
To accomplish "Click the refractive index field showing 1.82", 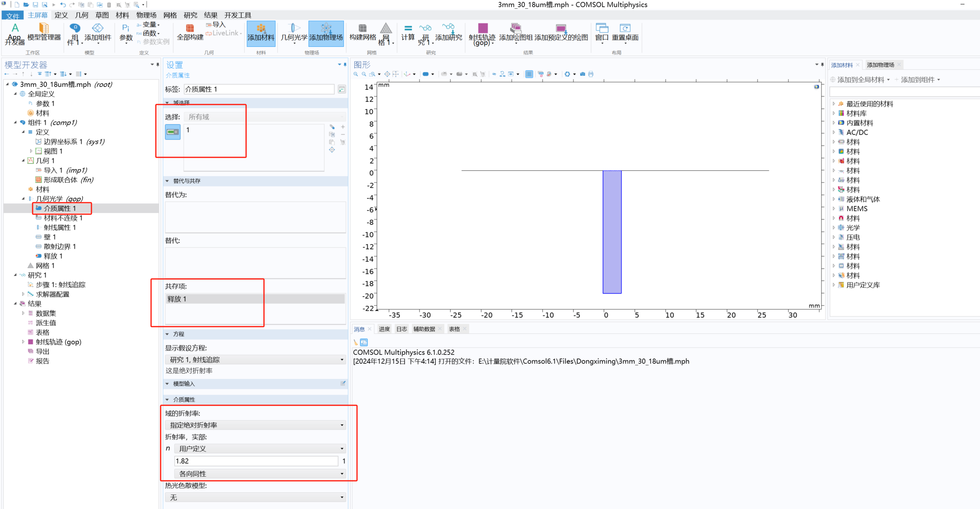I will (x=256, y=461).
